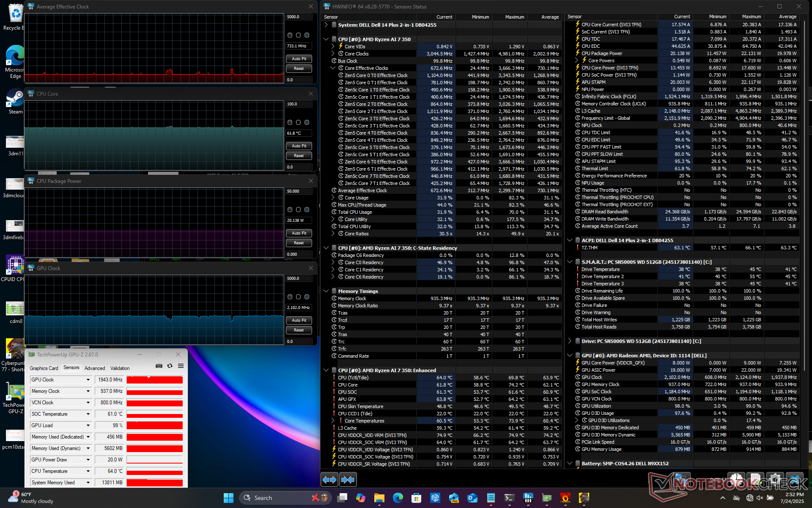Open the Microsoft Edge desktop icon
The width and height of the screenshot is (812, 508).
(x=15, y=62)
